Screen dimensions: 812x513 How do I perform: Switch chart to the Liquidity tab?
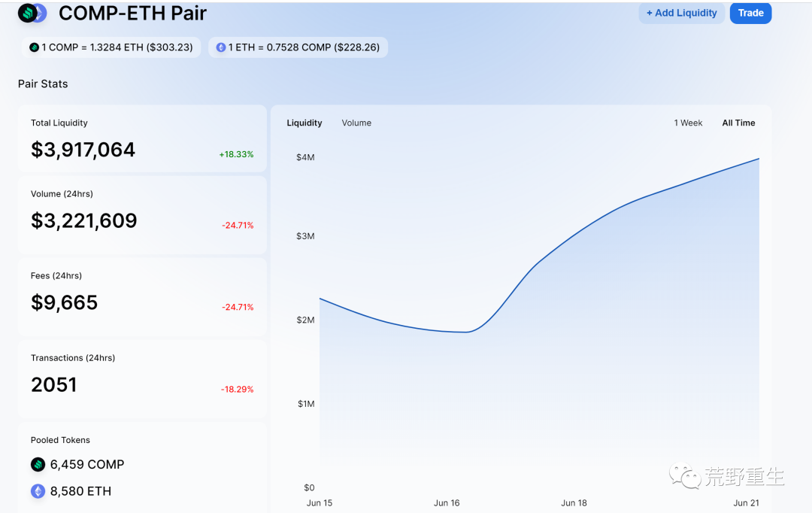(x=304, y=123)
